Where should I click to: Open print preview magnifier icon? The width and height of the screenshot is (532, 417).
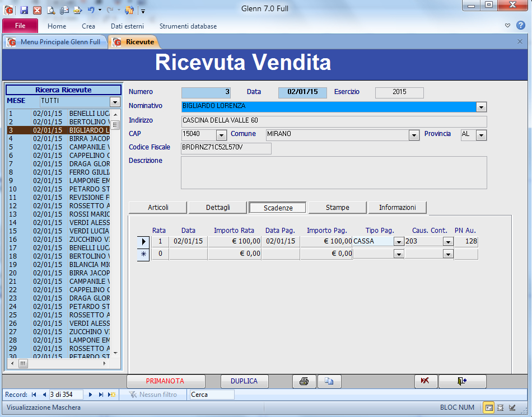click(51, 10)
